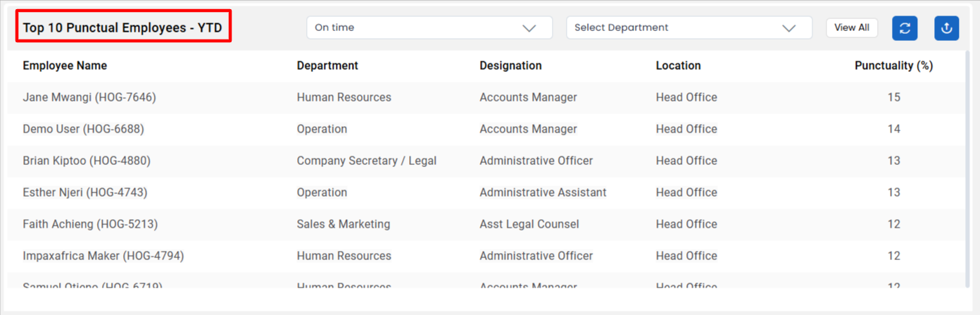Viewport: 980px width, 315px height.
Task: Click the chevron in Select Department box
Action: (789, 28)
